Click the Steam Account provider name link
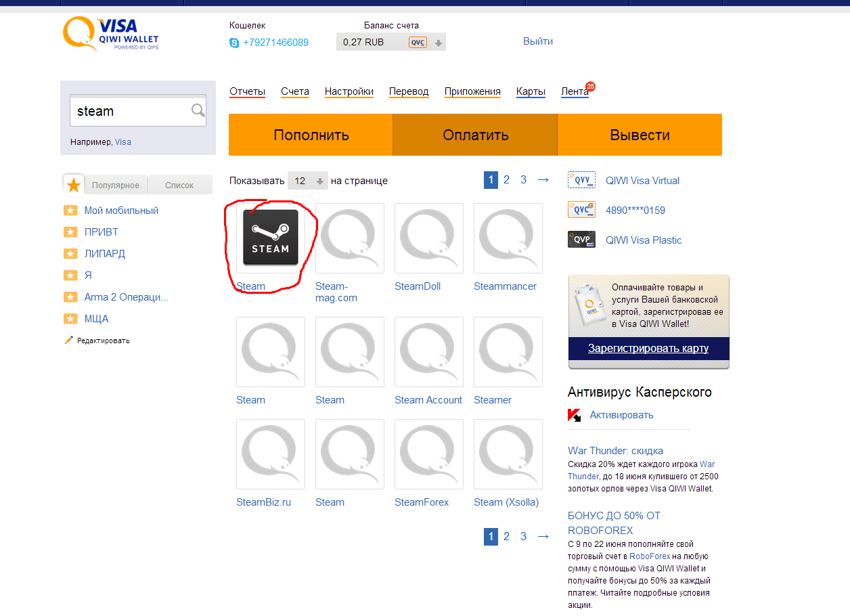Image resolution: width=850 pixels, height=616 pixels. (x=428, y=400)
